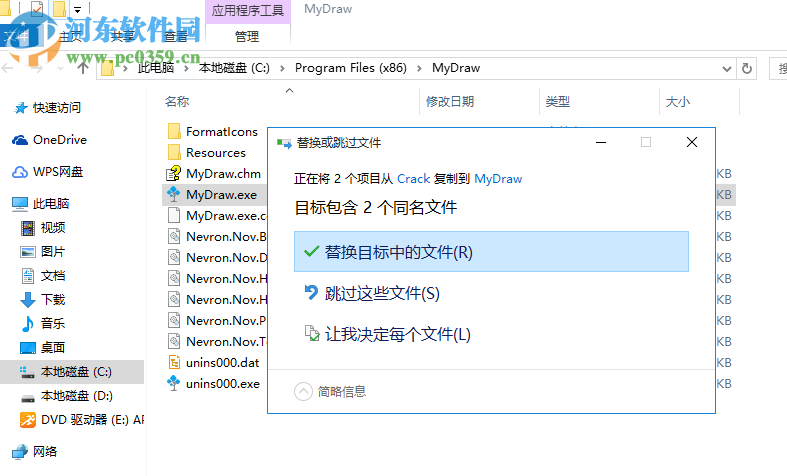Open Network in the navigation pane
Image resolution: width=787 pixels, height=476 pixels.
click(x=45, y=451)
